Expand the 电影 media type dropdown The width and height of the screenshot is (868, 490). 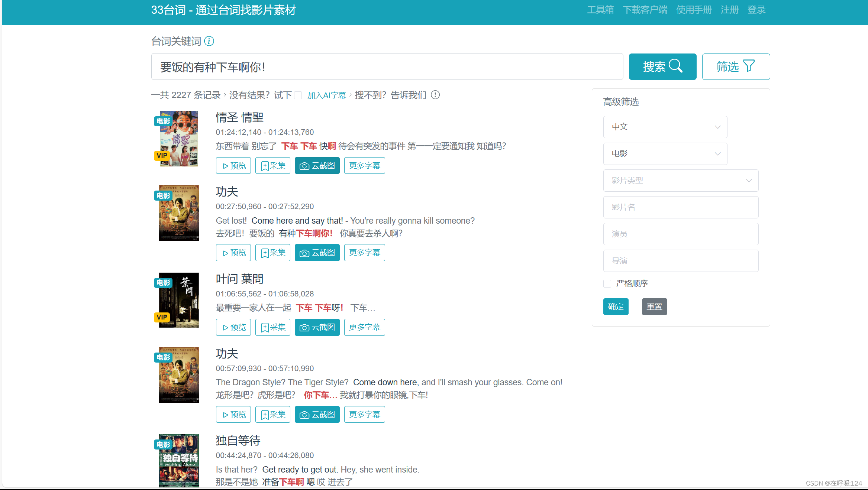(665, 154)
